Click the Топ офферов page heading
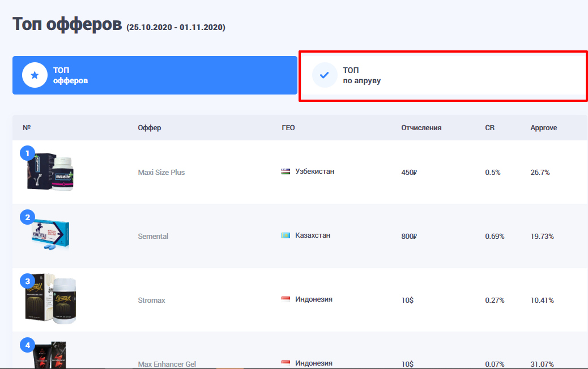588x369 pixels. (67, 25)
